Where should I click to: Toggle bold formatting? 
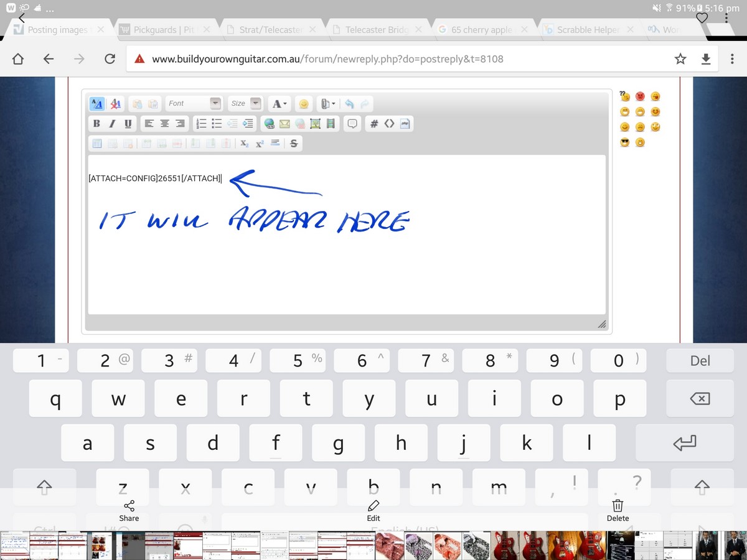96,124
